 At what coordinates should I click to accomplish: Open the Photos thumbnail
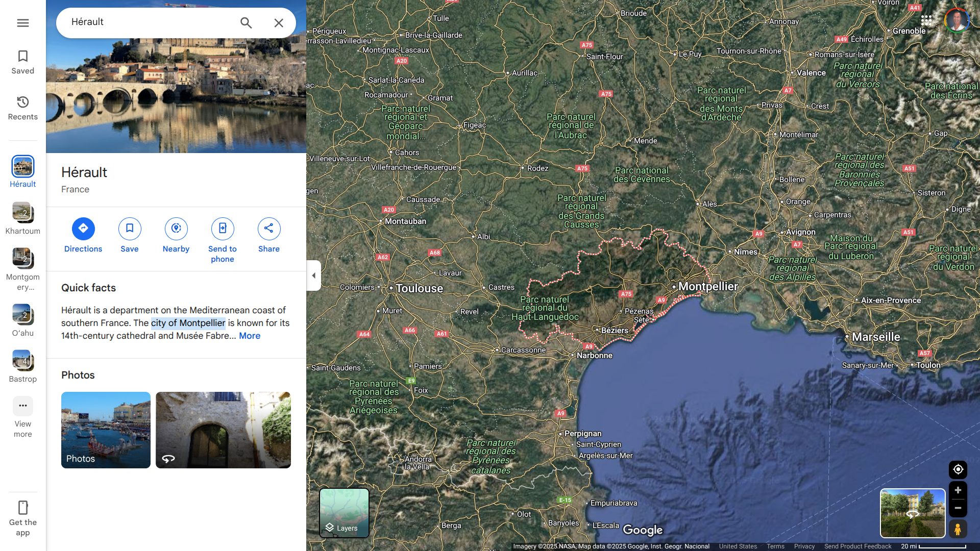[106, 430]
